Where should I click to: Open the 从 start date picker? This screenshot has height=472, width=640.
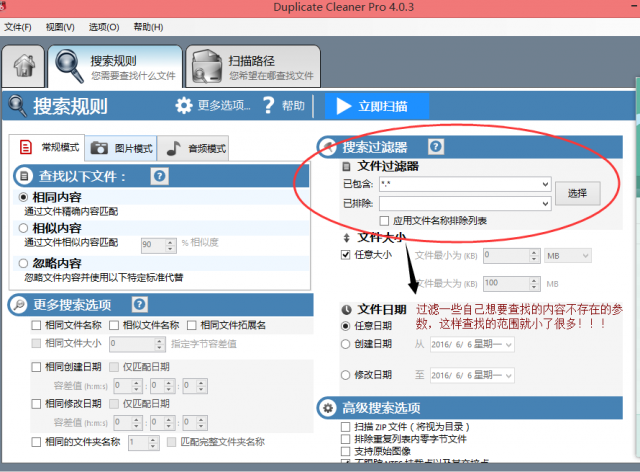[x=472, y=345]
